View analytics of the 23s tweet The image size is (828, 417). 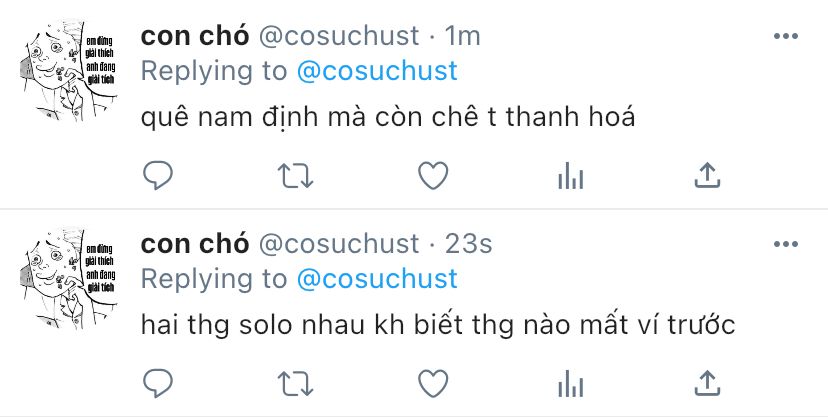[570, 384]
